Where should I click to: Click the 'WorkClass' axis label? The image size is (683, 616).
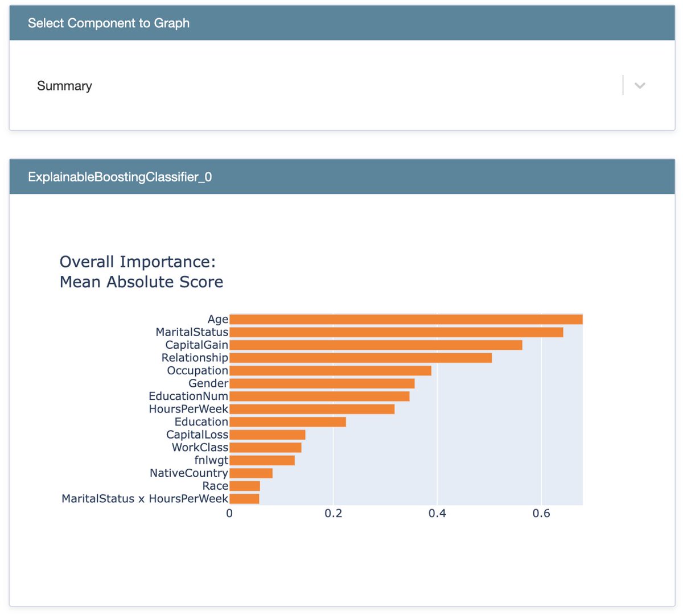tap(200, 447)
